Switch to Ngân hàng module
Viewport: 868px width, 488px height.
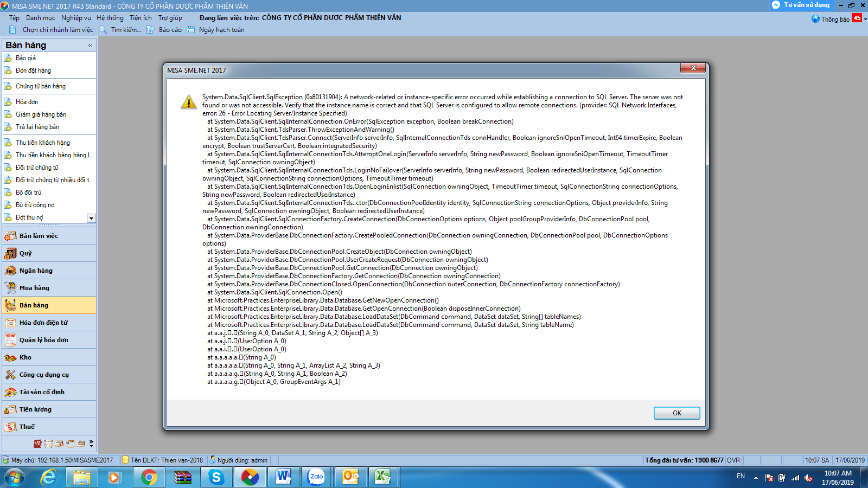tap(49, 271)
